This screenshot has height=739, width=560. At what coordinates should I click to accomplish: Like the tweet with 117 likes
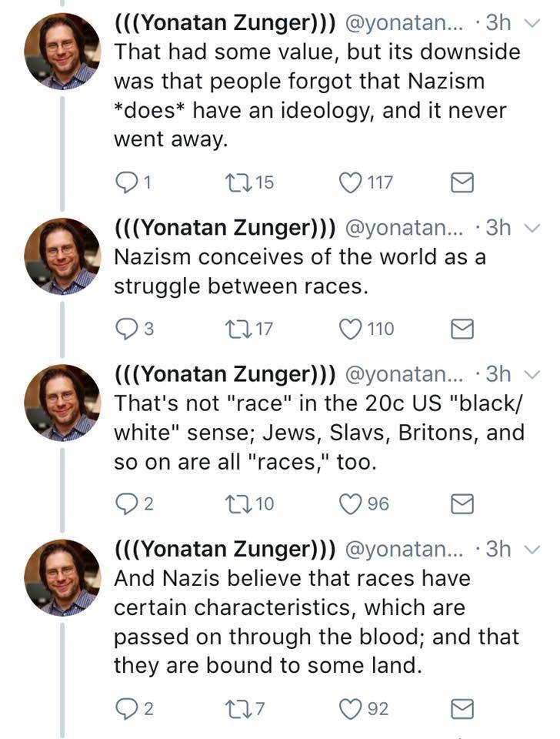click(351, 182)
